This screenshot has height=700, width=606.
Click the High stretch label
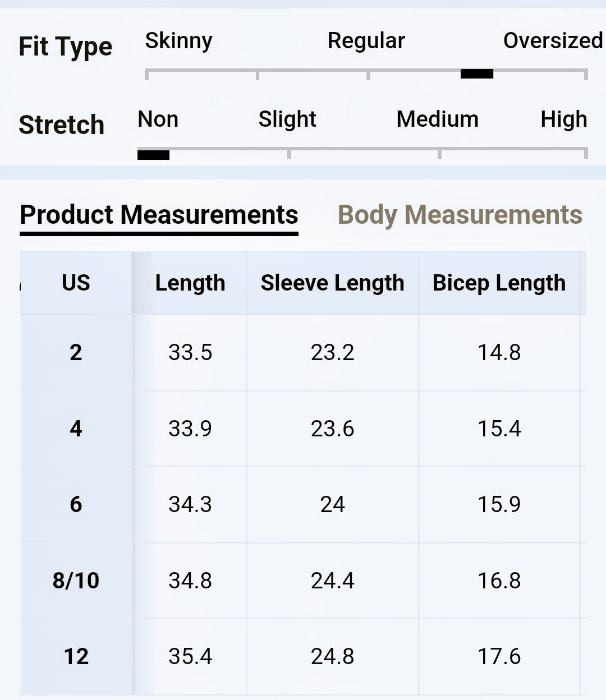click(564, 119)
